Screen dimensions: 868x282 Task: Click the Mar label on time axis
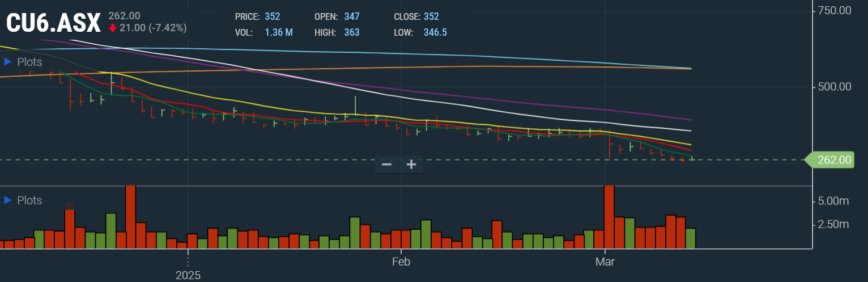point(605,262)
